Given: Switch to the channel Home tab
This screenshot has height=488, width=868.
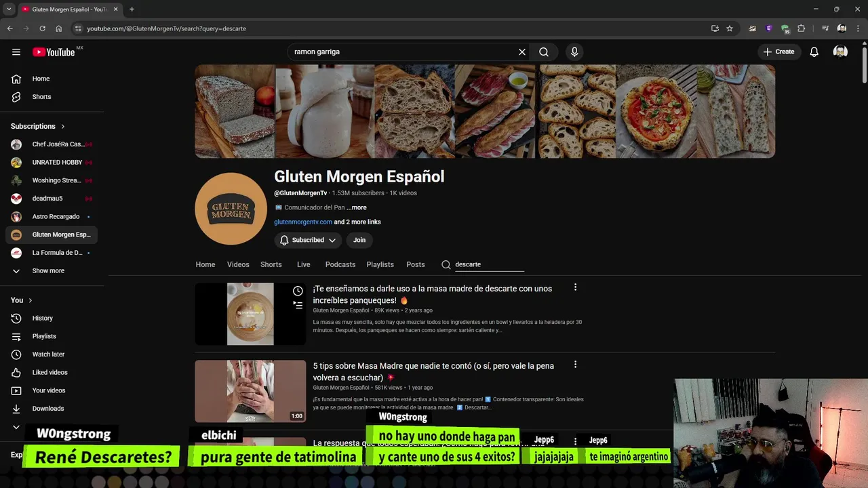Looking at the screenshot, I should click(x=205, y=264).
